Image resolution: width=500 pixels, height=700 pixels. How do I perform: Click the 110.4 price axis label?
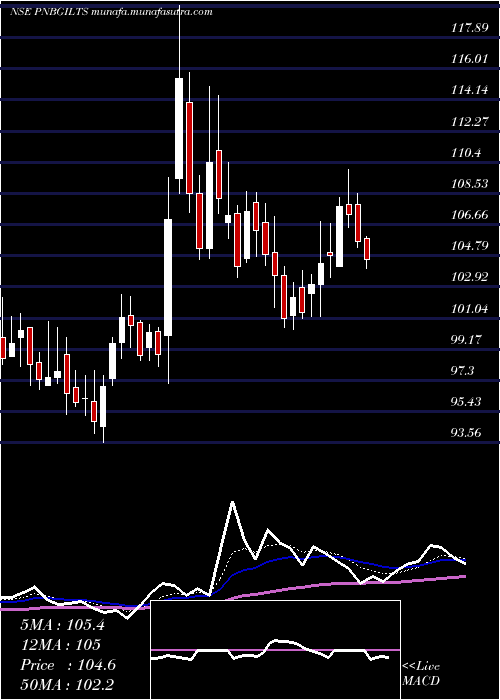466,153
